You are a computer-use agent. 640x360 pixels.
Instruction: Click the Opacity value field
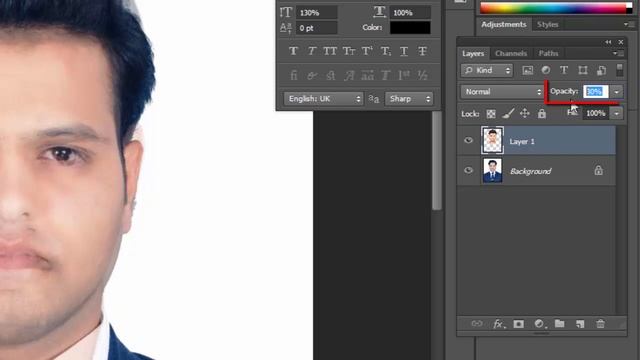(596, 92)
